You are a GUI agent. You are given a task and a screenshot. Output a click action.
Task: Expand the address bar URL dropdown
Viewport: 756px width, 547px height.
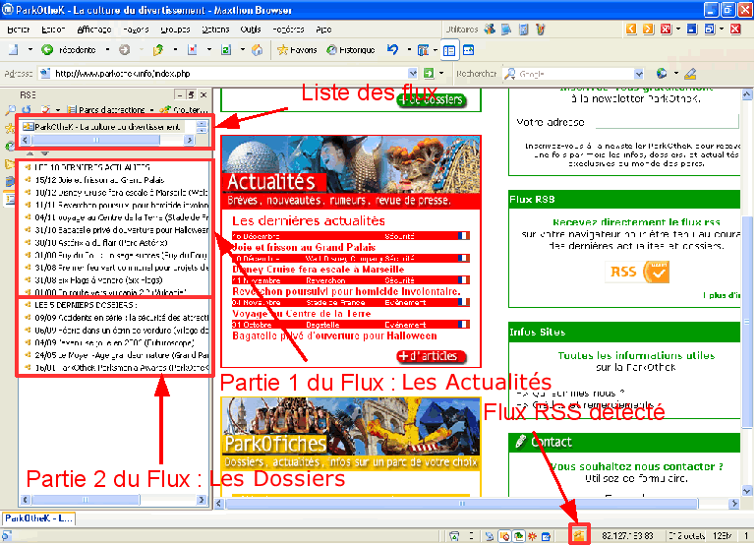(x=415, y=74)
